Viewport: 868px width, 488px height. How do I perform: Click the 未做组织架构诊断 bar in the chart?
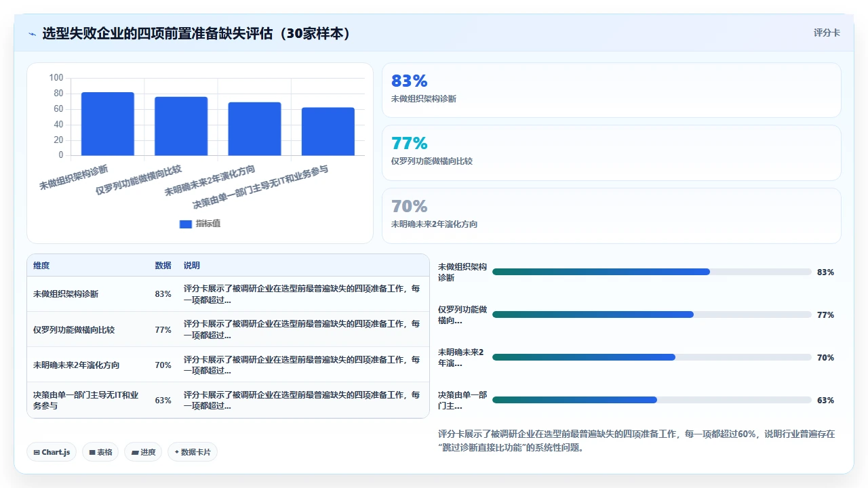coord(108,124)
